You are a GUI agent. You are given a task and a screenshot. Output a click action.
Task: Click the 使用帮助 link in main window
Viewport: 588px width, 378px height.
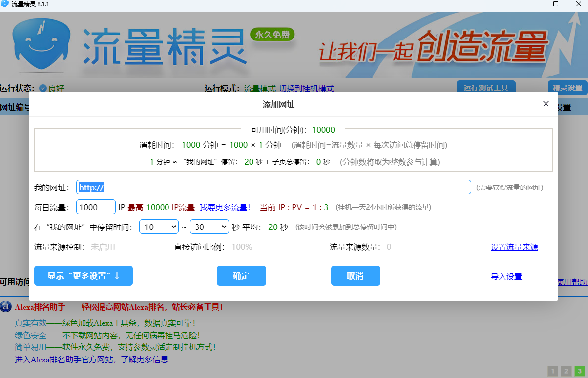572,282
